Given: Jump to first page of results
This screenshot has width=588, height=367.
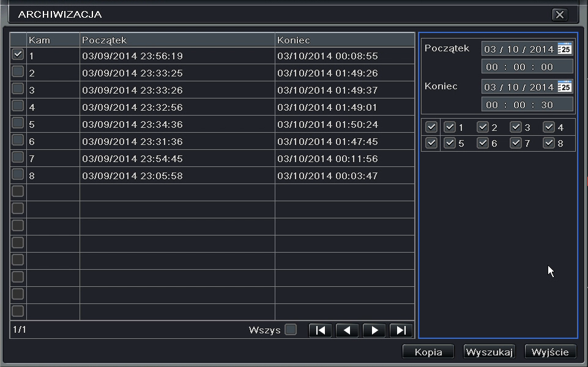Looking at the screenshot, I should point(320,330).
